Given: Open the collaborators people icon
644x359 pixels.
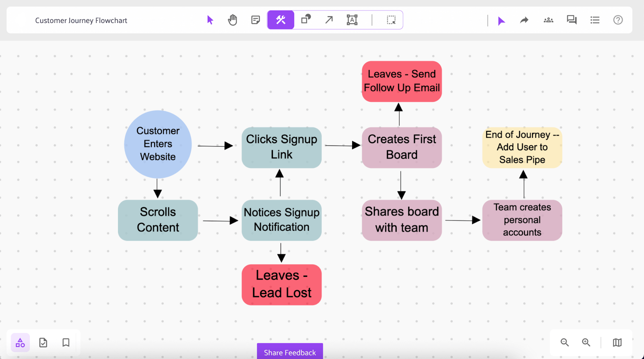Looking at the screenshot, I should 548,20.
